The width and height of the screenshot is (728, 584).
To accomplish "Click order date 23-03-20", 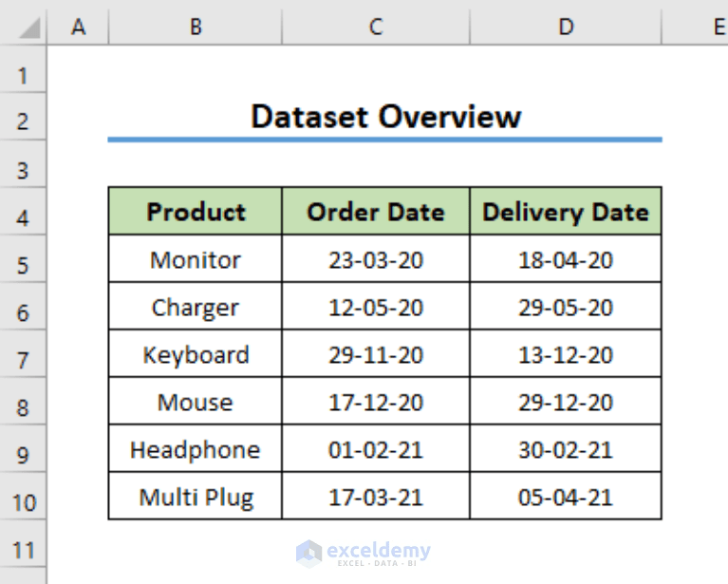I will [x=376, y=259].
